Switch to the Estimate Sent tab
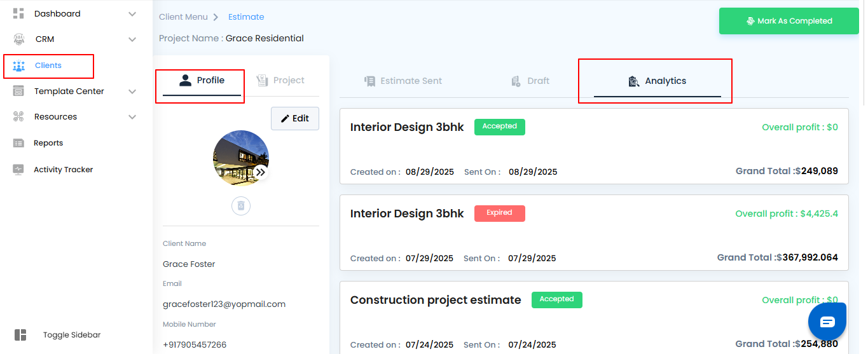 [x=403, y=81]
